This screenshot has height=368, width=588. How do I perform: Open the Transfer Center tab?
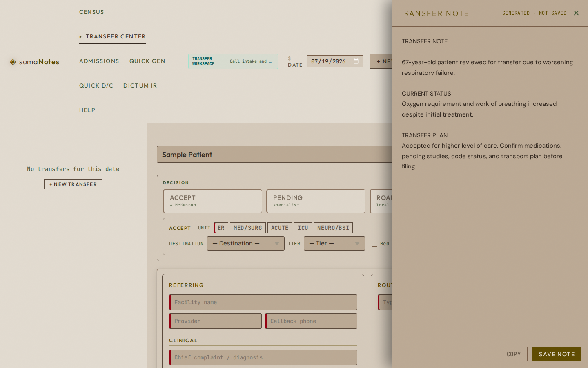(x=112, y=36)
